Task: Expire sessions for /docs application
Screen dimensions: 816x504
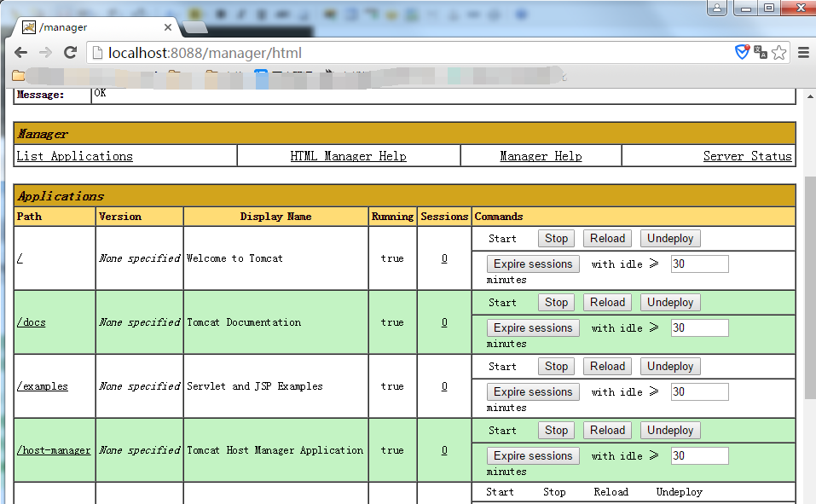Action: 533,328
